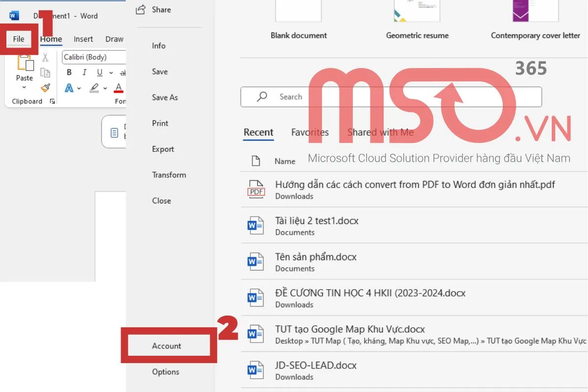
Task: Select the Blank document template thumbnail
Action: click(x=298, y=11)
